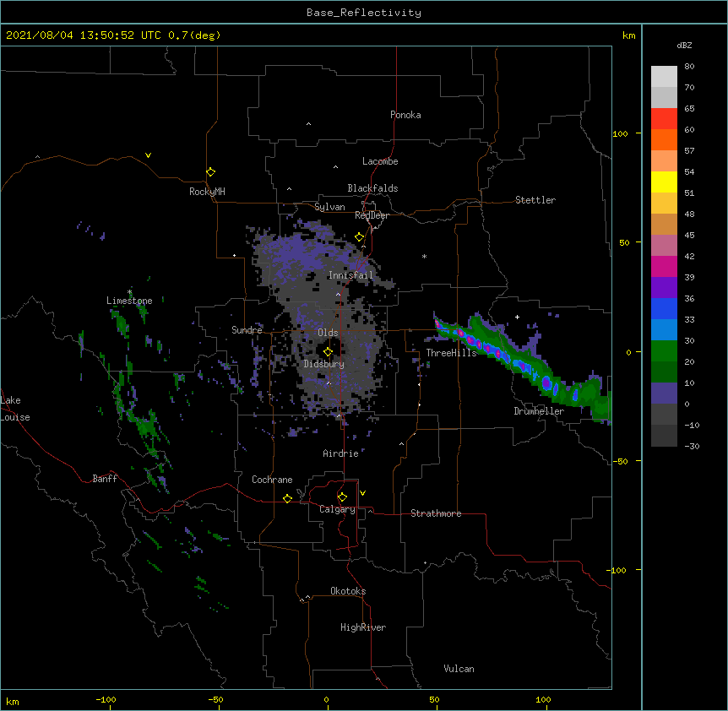Click the Lake Louise label
The image size is (728, 711).
15,409
